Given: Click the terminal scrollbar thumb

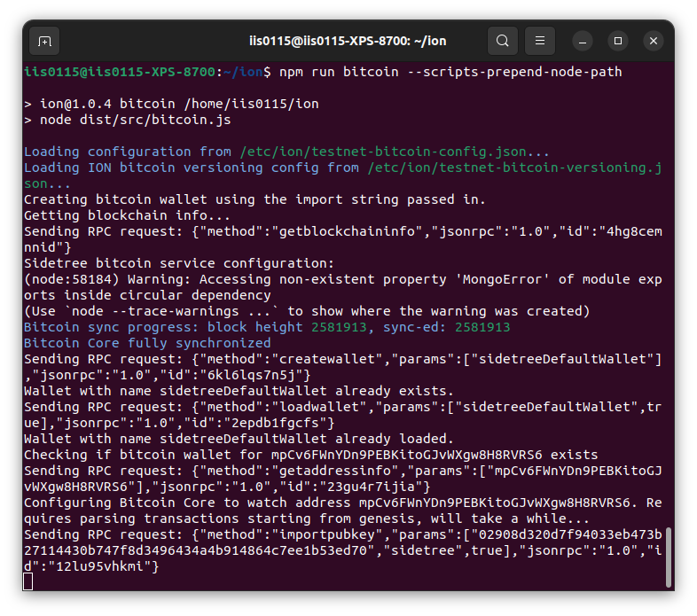Looking at the screenshot, I should tap(668, 558).
